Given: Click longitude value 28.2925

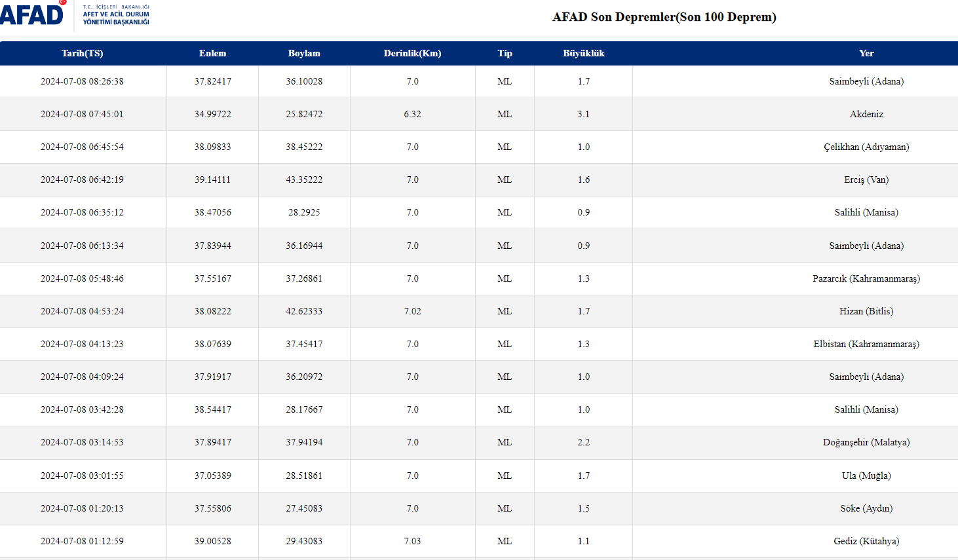Looking at the screenshot, I should click(x=304, y=212).
